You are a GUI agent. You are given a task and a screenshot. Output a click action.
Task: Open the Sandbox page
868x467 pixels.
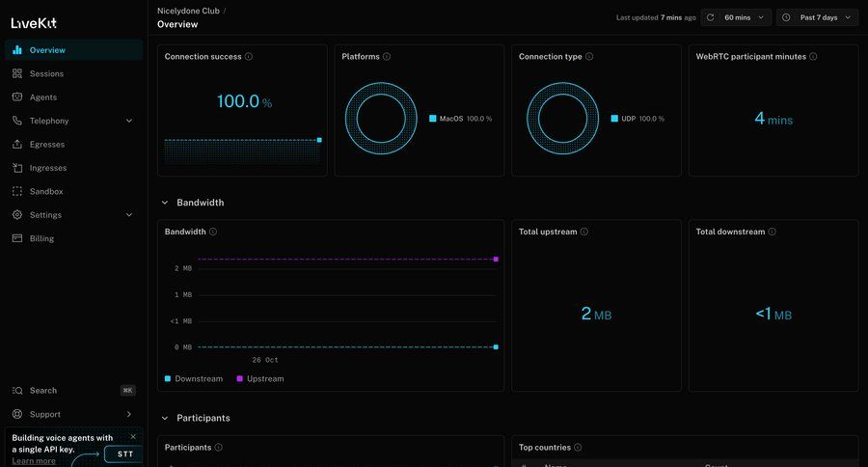(73, 191)
